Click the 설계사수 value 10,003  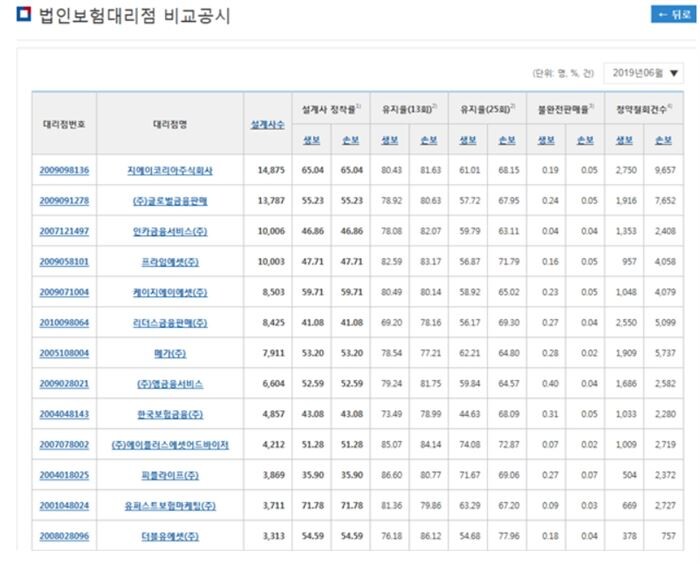[x=271, y=262]
